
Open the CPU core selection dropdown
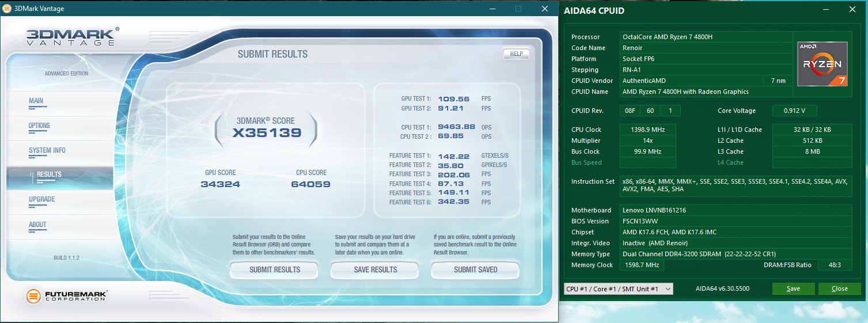[x=618, y=288]
